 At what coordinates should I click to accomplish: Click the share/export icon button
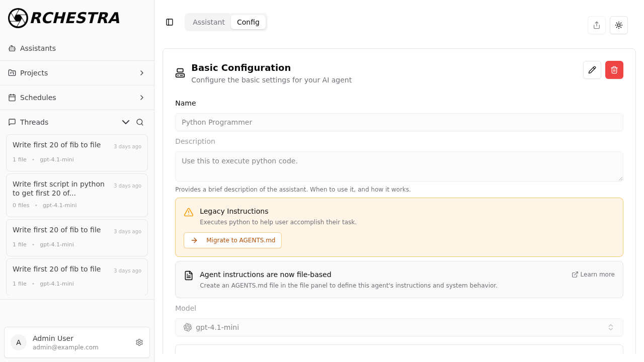tap(597, 25)
